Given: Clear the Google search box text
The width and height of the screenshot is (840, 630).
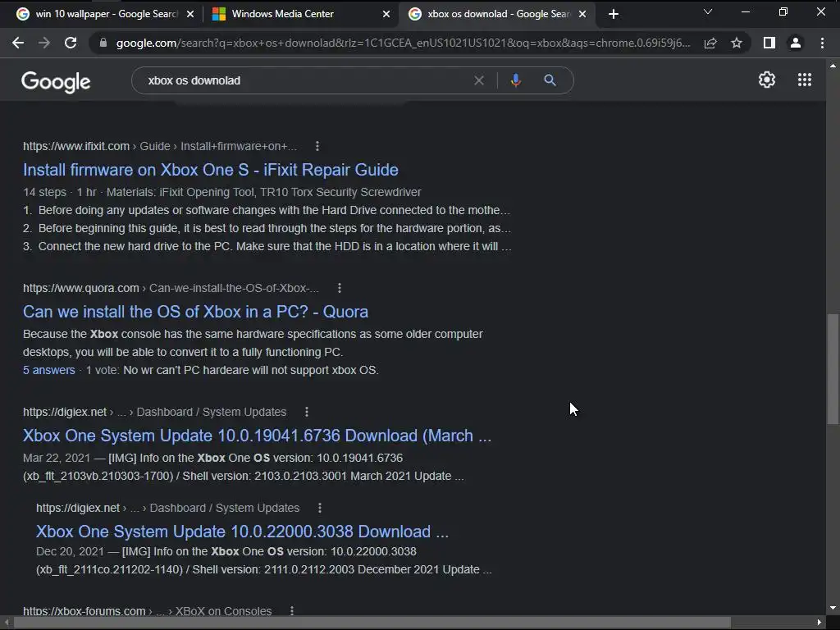Looking at the screenshot, I should pyautogui.click(x=479, y=80).
